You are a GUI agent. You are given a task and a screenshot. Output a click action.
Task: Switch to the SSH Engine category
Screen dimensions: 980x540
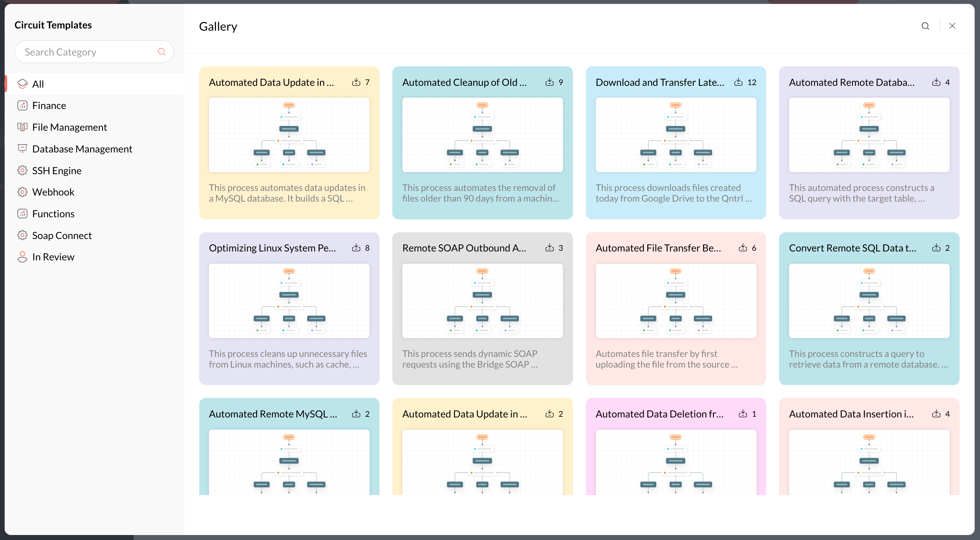(x=57, y=170)
